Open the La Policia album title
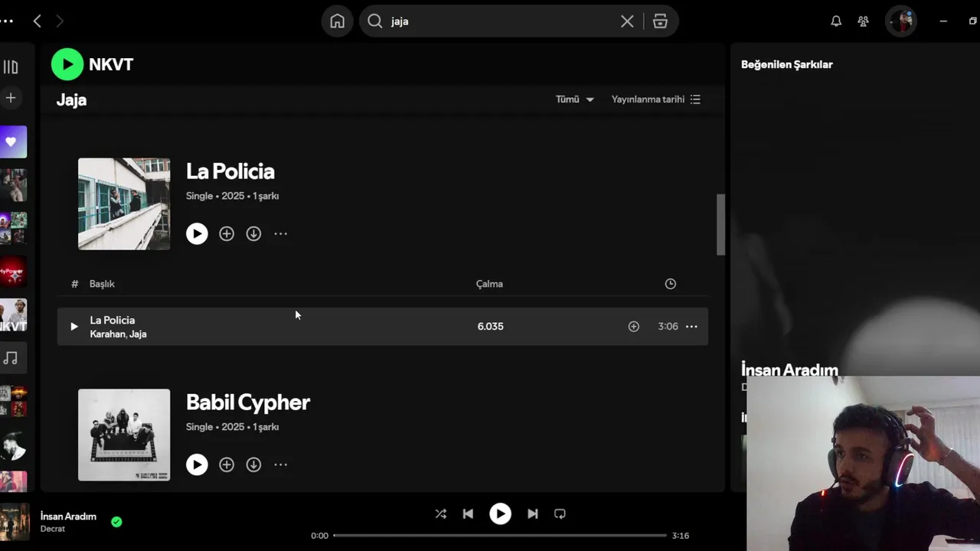This screenshot has height=551, width=980. pos(230,171)
